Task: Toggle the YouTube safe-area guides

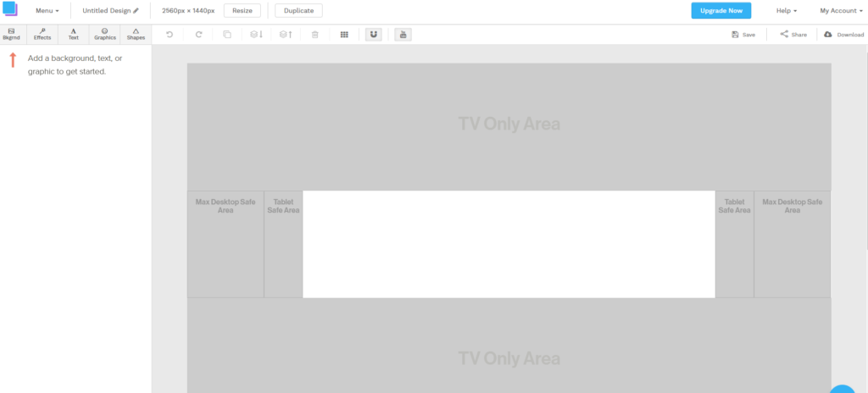Action: [x=403, y=35]
